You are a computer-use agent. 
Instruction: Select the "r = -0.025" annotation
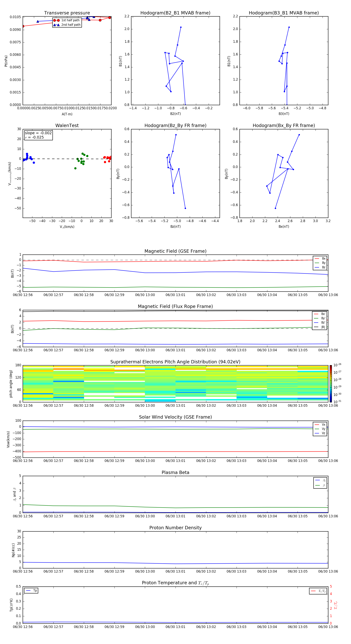[35, 138]
